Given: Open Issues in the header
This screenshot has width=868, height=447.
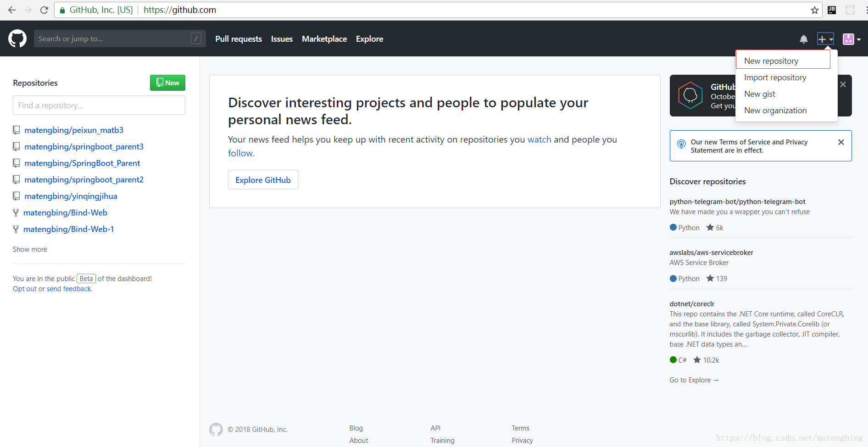Looking at the screenshot, I should [282, 39].
